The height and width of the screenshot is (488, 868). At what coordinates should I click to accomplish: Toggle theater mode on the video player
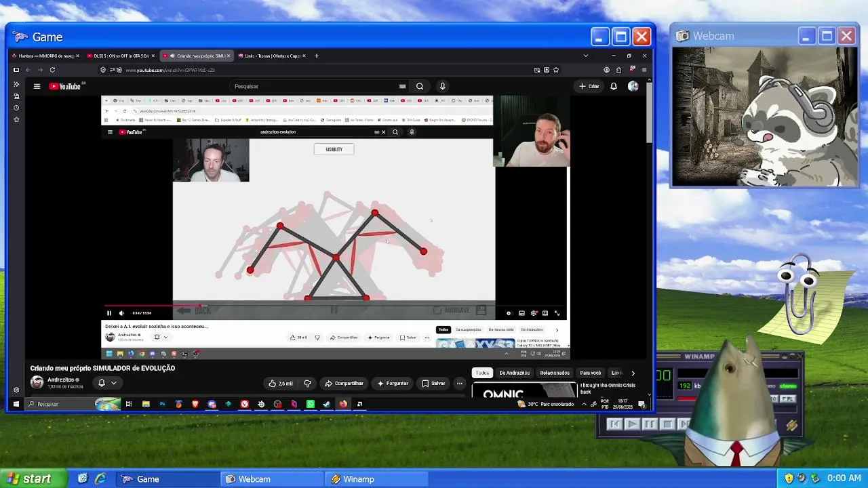coord(545,313)
